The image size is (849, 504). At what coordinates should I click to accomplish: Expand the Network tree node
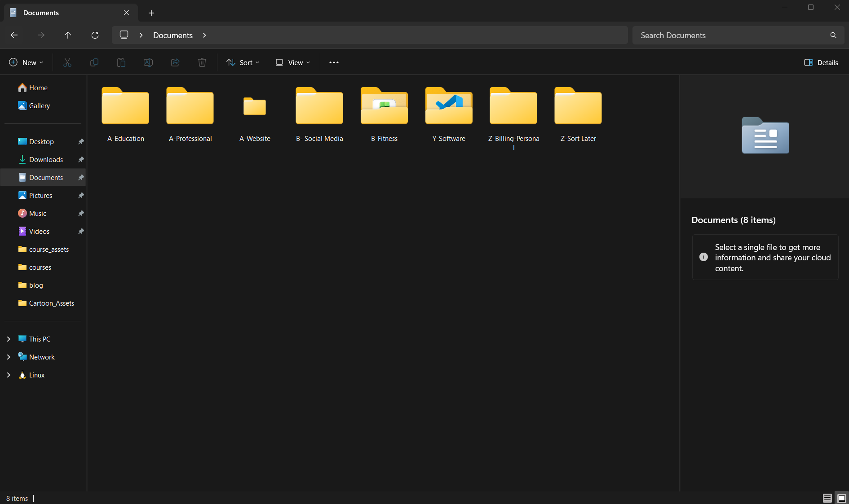click(9, 357)
